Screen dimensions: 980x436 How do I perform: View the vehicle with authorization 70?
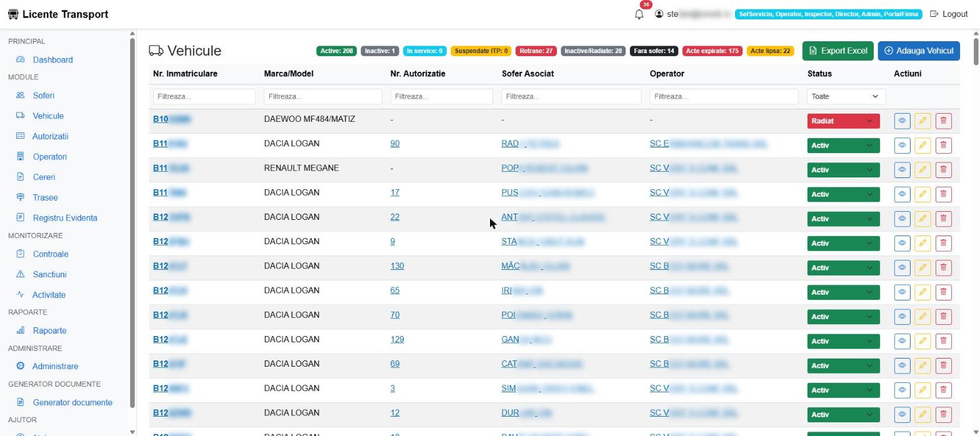pyautogui.click(x=902, y=317)
